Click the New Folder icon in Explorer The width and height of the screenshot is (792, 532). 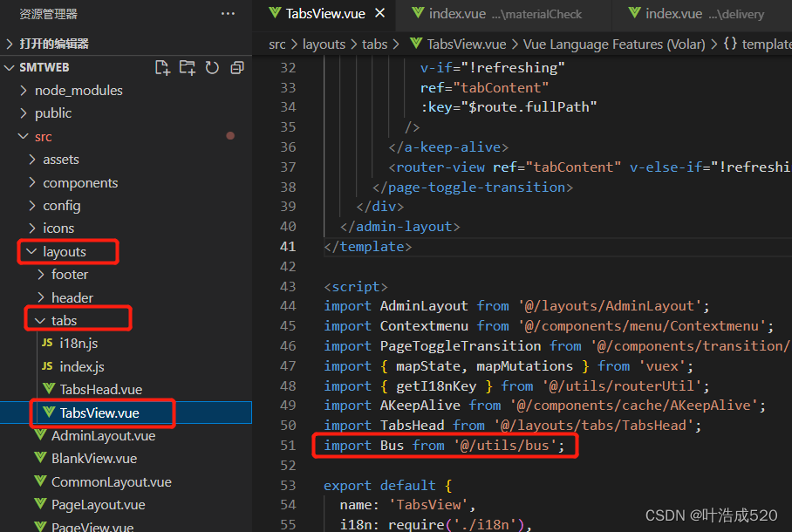click(187, 66)
